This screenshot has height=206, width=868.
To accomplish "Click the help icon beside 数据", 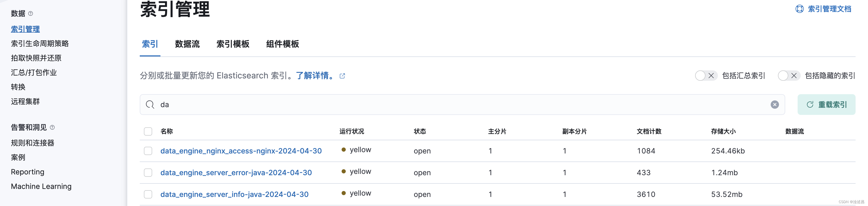I will coord(31,13).
